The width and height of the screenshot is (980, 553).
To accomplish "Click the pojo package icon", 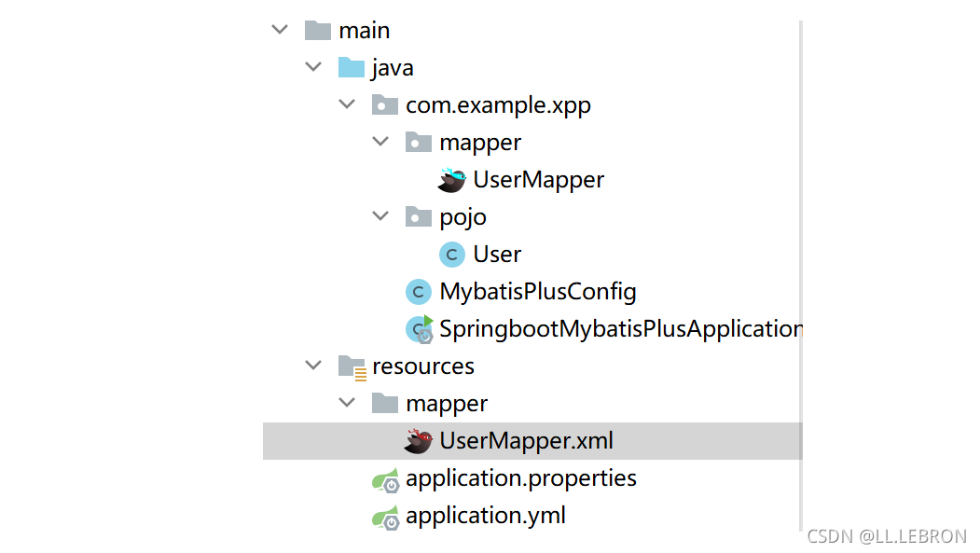I will 418,217.
